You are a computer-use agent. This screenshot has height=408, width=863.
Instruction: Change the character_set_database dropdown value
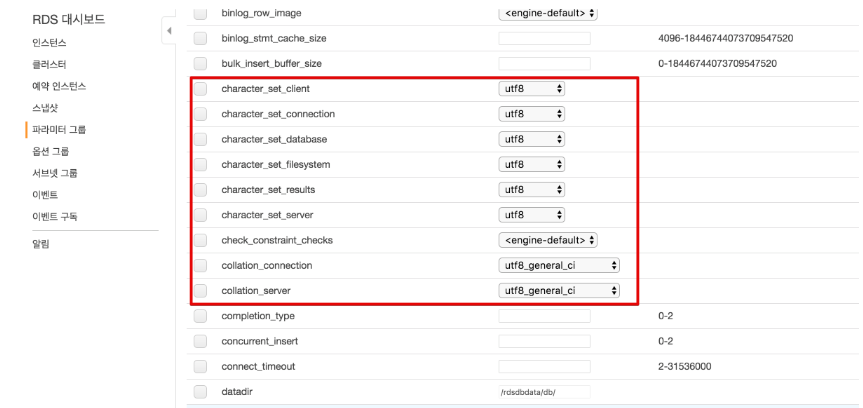[x=532, y=139]
